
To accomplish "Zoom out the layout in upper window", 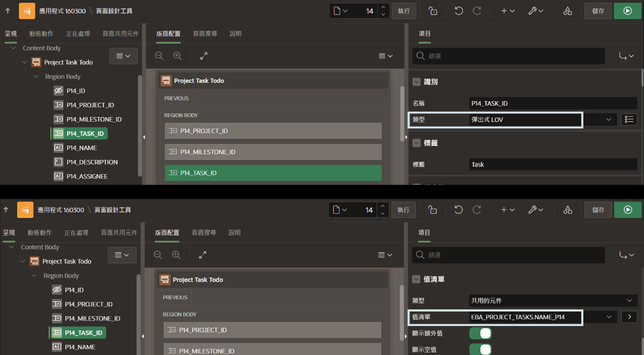I will pos(159,56).
